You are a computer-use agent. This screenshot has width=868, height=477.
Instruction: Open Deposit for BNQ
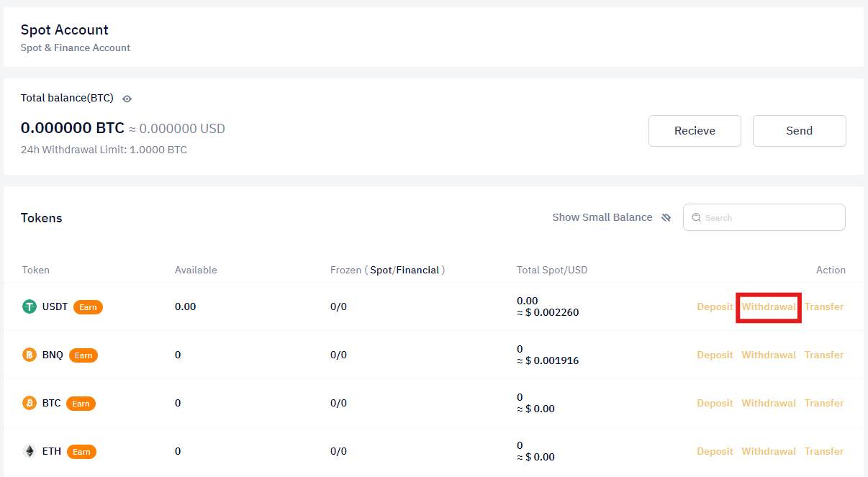pos(715,355)
